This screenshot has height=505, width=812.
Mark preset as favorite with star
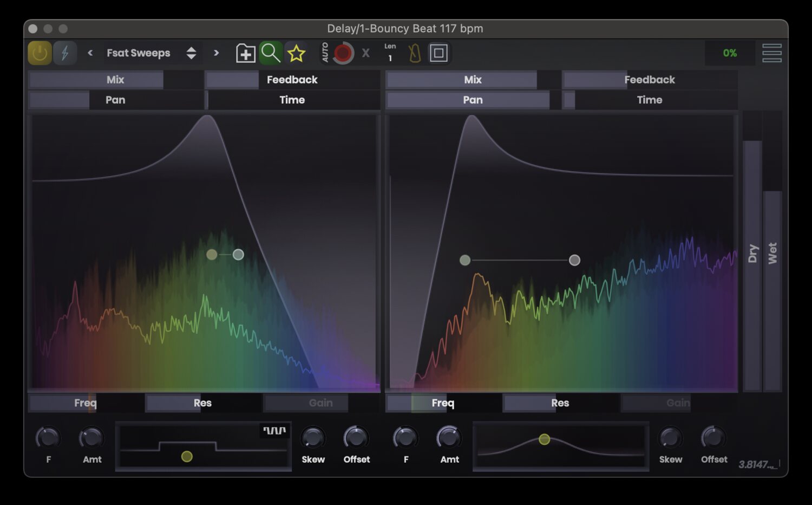[x=296, y=53]
